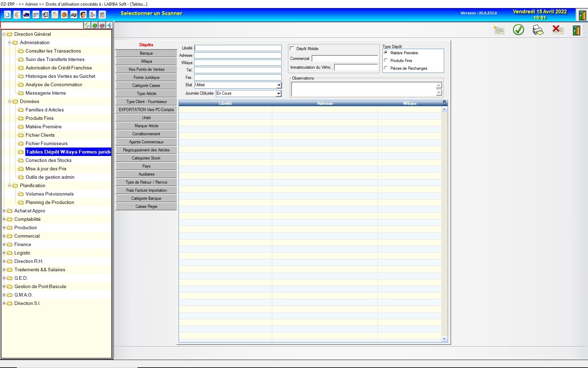Screen dimensions: 588x368
Task: Click the new record icon with star
Action: coord(499,30)
